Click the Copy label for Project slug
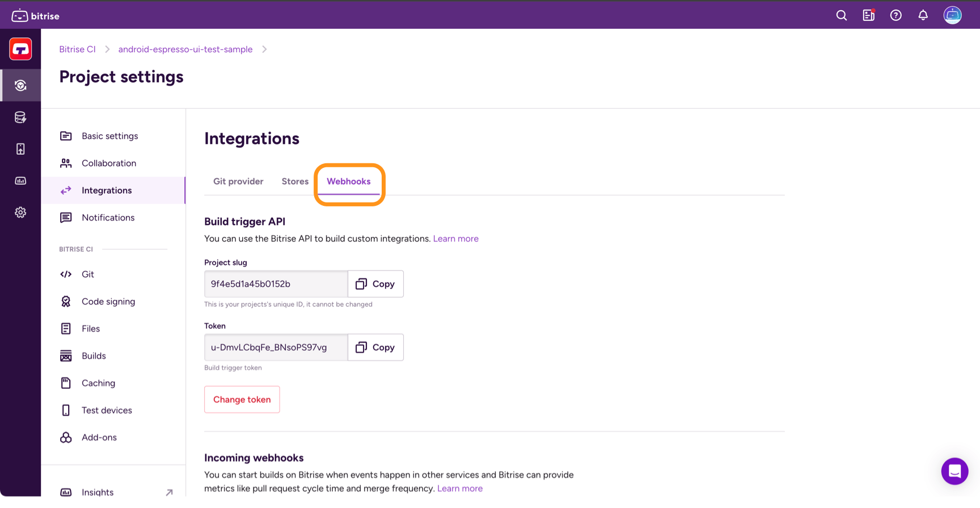Screen dimensions: 980x508 point(383,284)
